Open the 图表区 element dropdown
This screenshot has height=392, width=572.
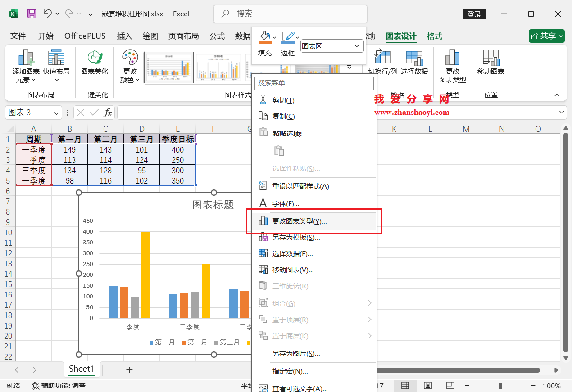[x=332, y=46]
